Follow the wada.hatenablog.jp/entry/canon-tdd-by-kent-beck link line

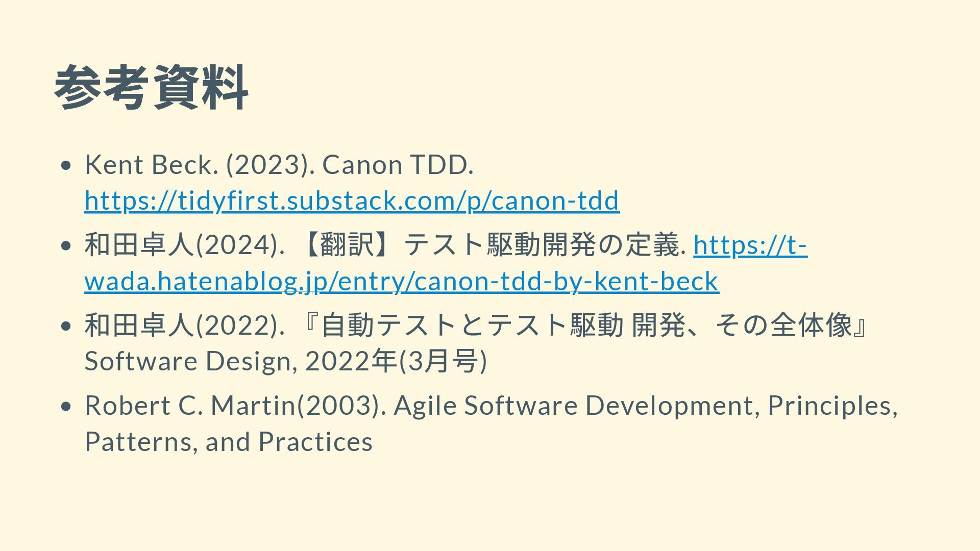pyautogui.click(x=402, y=281)
